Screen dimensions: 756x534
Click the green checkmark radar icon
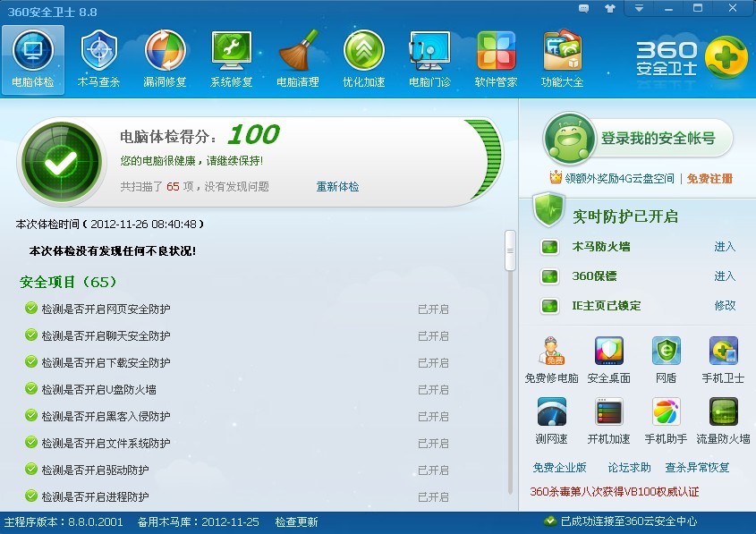pos(61,162)
